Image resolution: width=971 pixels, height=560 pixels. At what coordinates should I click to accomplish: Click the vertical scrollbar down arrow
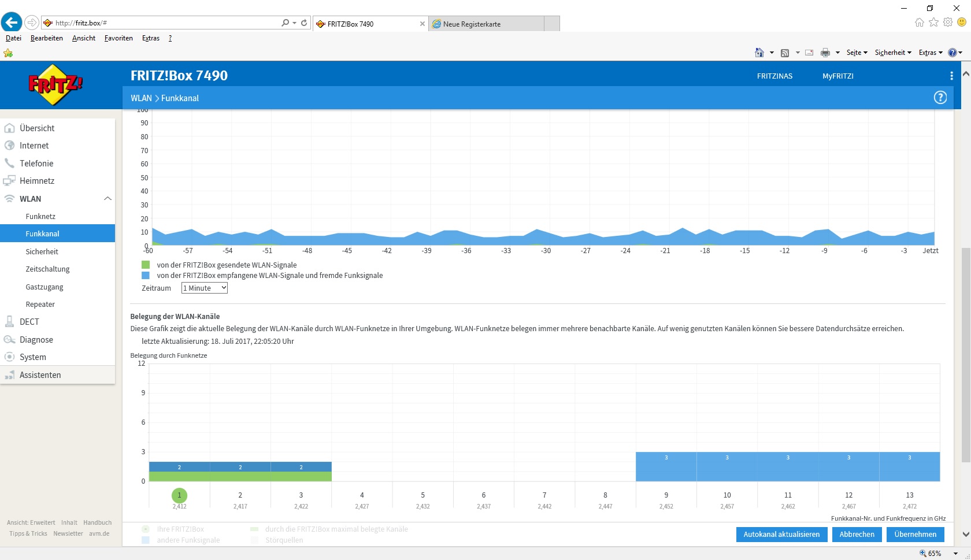point(966,534)
